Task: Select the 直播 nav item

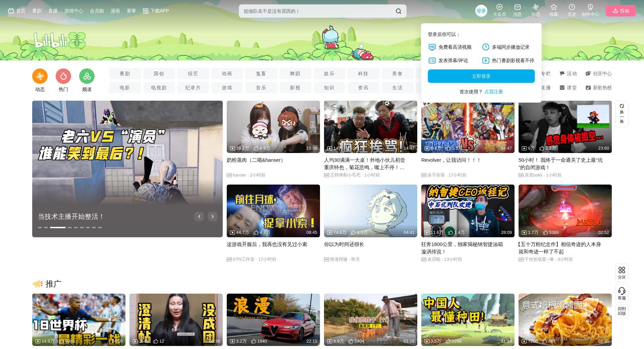Action: (x=53, y=11)
